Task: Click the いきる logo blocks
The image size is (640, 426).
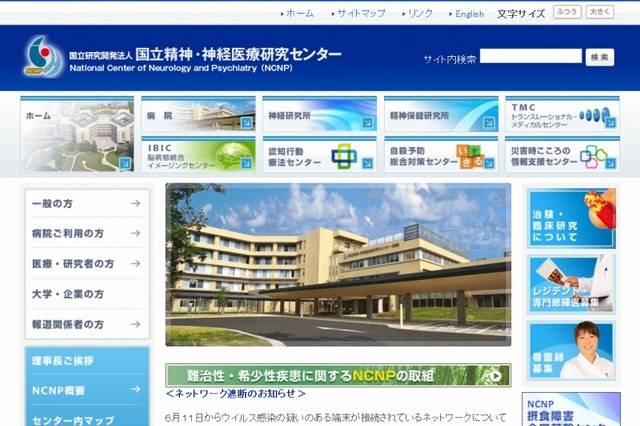Action: [x=470, y=155]
